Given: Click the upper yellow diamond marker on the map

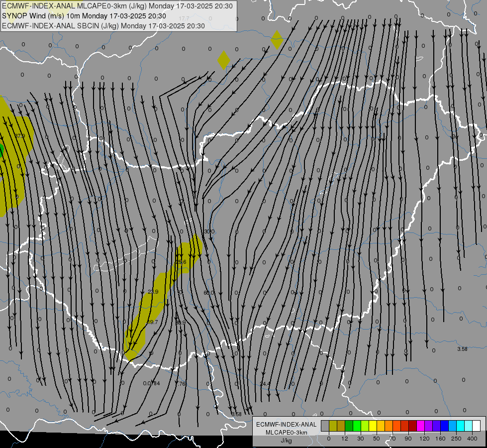Looking at the screenshot, I should click(277, 40).
